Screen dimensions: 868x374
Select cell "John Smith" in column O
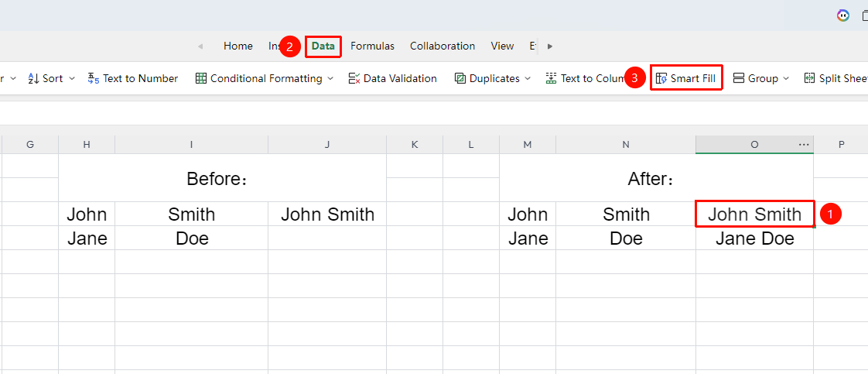coord(754,214)
